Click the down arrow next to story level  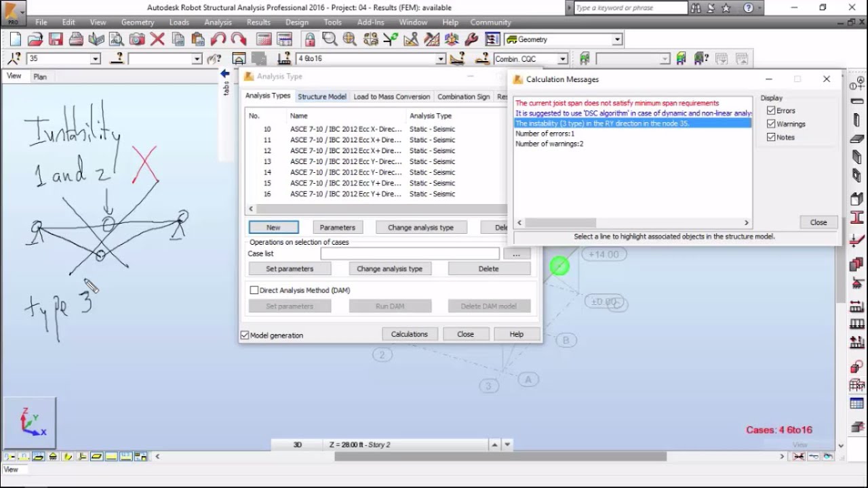pos(507,445)
